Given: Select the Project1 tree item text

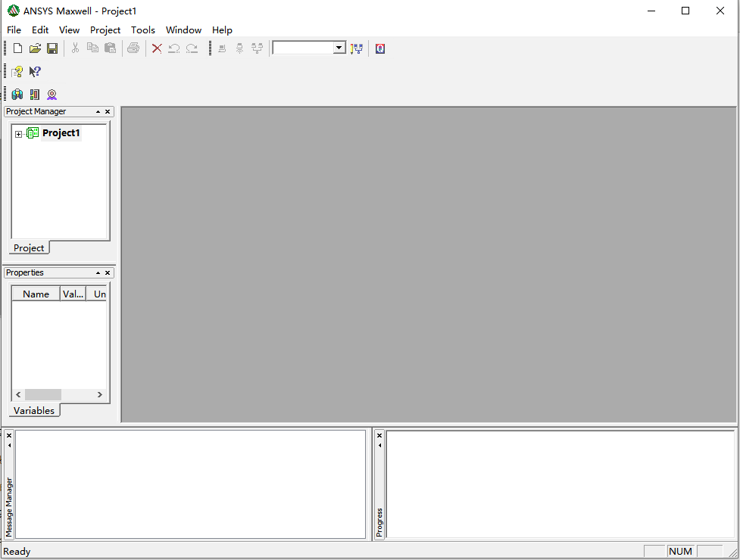Looking at the screenshot, I should point(61,133).
